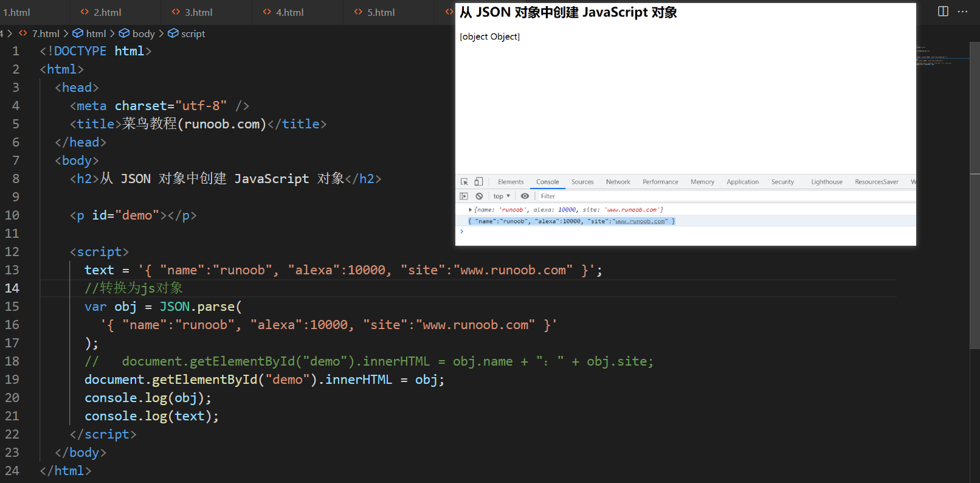Click the '<meta charset="utf-8" />' line
This screenshot has width=980, height=483.
point(159,106)
